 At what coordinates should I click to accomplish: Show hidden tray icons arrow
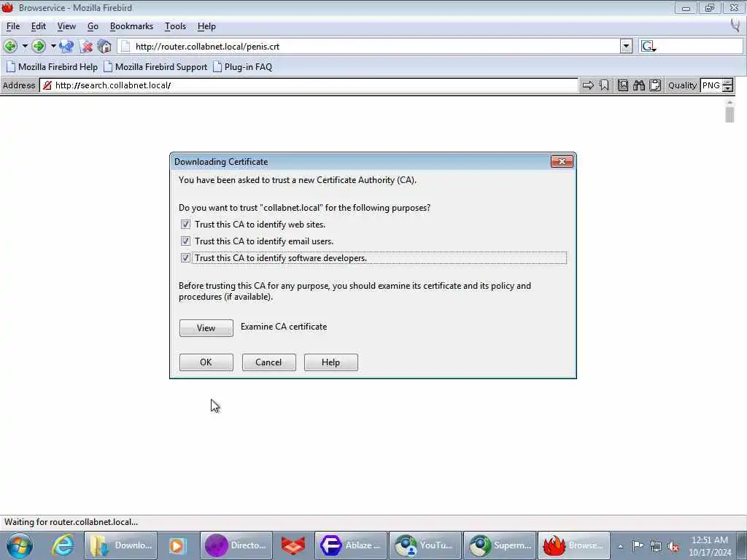tap(620, 546)
